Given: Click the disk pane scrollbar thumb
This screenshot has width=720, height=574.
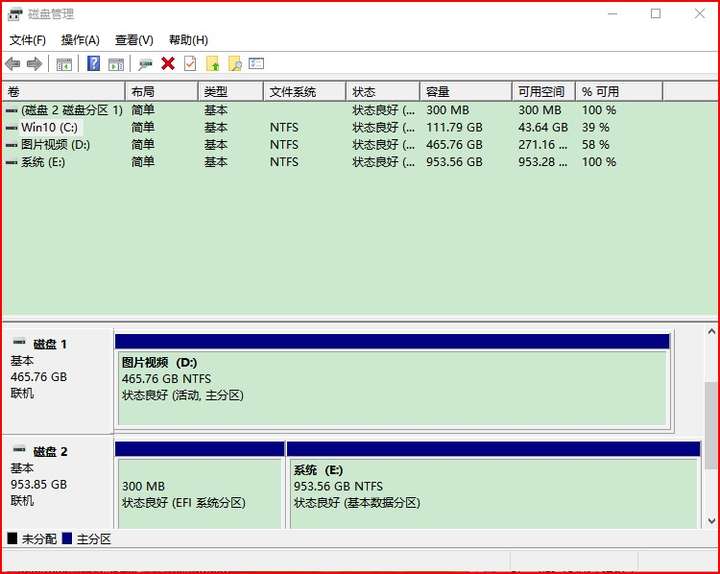Looking at the screenshot, I should (711, 425).
